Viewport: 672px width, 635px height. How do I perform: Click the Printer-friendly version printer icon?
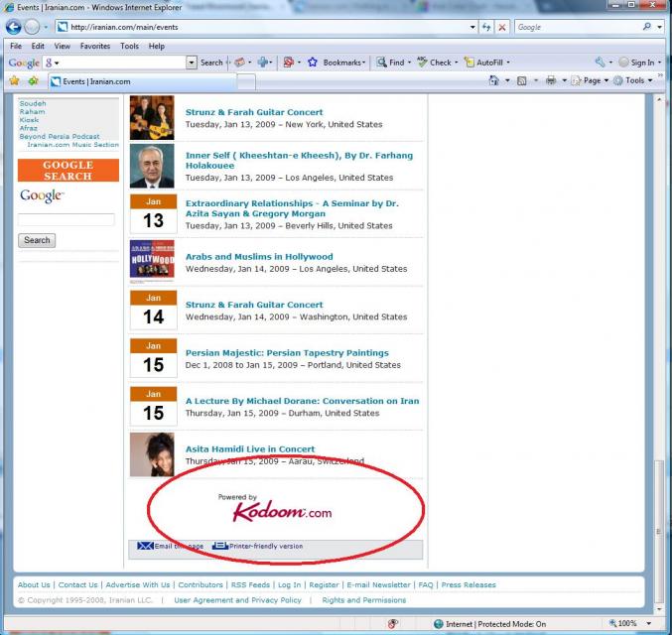(x=219, y=546)
